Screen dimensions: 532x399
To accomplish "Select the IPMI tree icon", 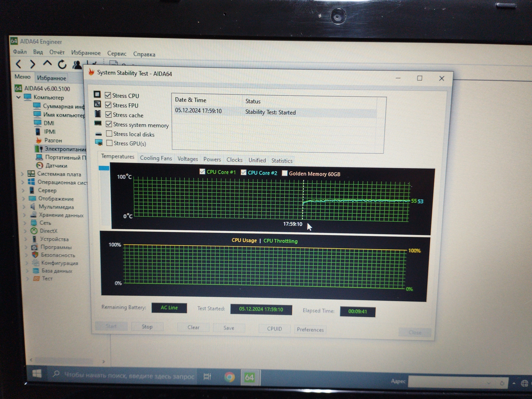I will point(38,131).
